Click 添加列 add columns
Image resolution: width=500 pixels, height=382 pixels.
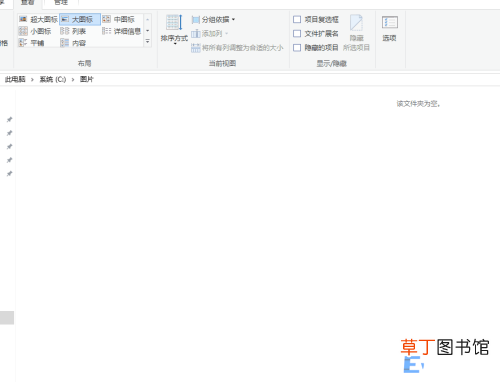pos(210,34)
